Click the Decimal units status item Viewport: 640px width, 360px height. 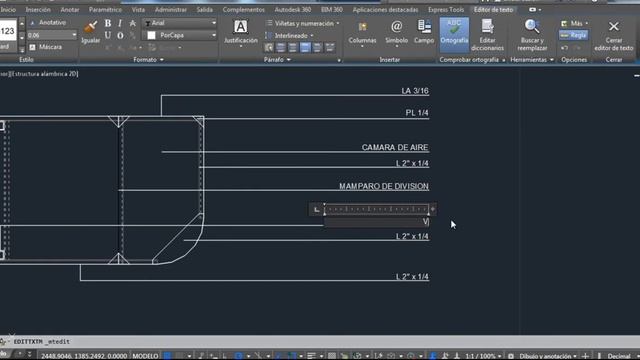pyautogui.click(x=618, y=356)
